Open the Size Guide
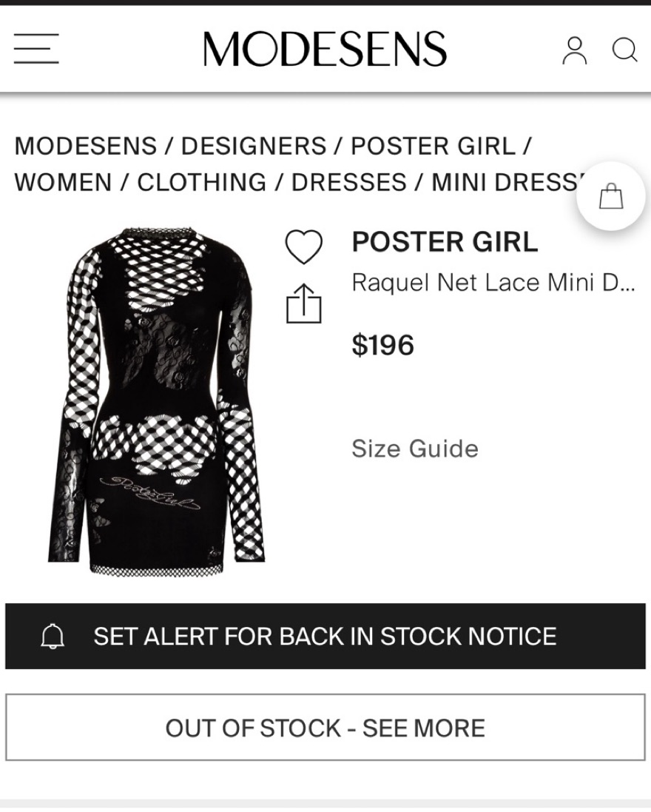This screenshot has width=651, height=812. [414, 449]
